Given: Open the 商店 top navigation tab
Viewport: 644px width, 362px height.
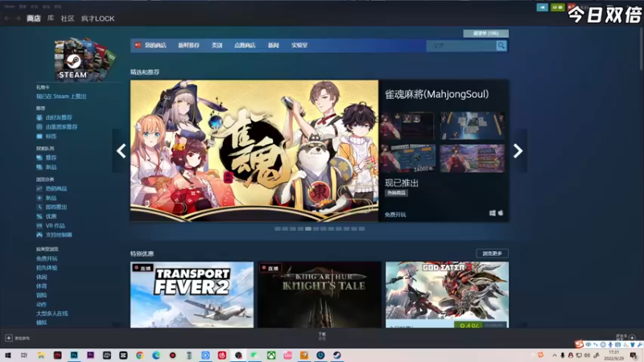Looking at the screenshot, I should (34, 19).
